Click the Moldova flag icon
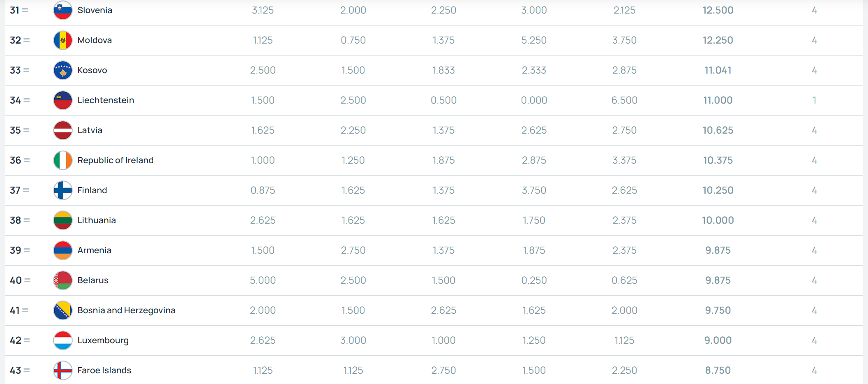This screenshot has width=868, height=384. point(63,40)
